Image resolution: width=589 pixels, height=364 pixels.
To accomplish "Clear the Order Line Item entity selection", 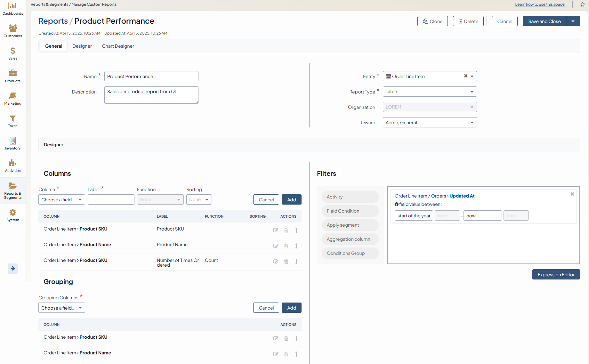I will [x=466, y=76].
